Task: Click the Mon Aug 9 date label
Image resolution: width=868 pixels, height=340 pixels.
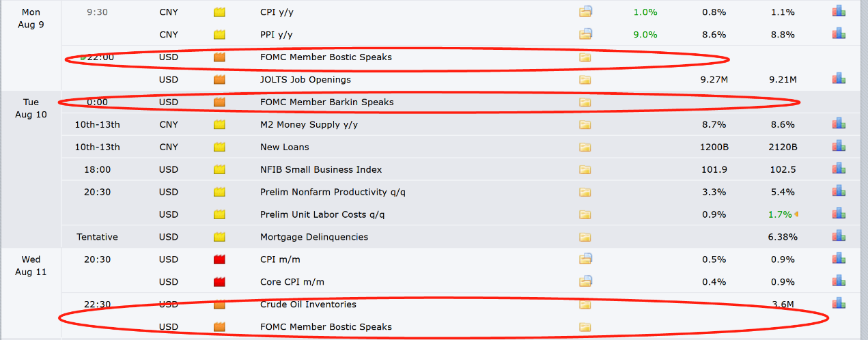Action: [31, 18]
